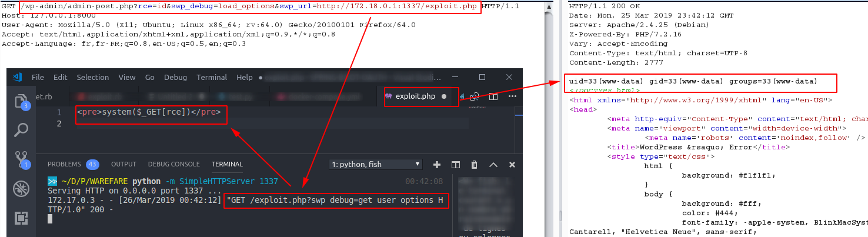Open the Debug menu
Screen dimensions: 868x237
[175, 77]
